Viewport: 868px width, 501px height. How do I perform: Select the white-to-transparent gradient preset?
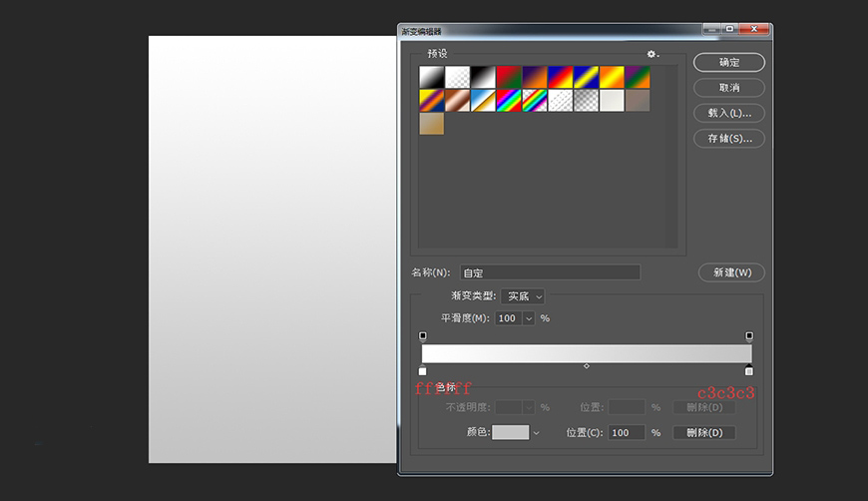457,78
